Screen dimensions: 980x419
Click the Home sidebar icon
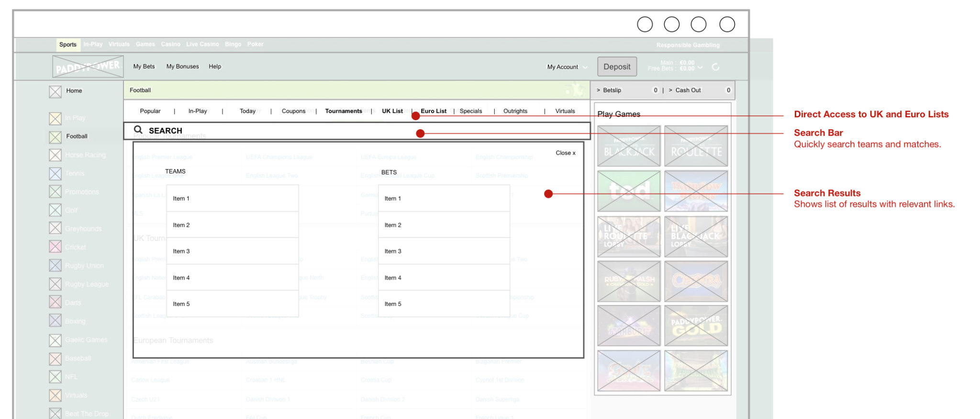point(55,91)
